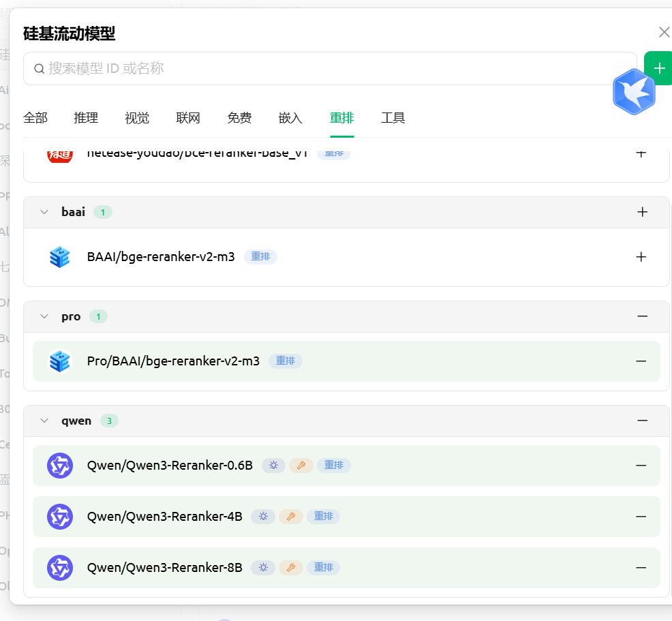Click the Qwen/Qwen3-Reranker-0.6B model name
This screenshot has width=672, height=621.
pyautogui.click(x=170, y=466)
